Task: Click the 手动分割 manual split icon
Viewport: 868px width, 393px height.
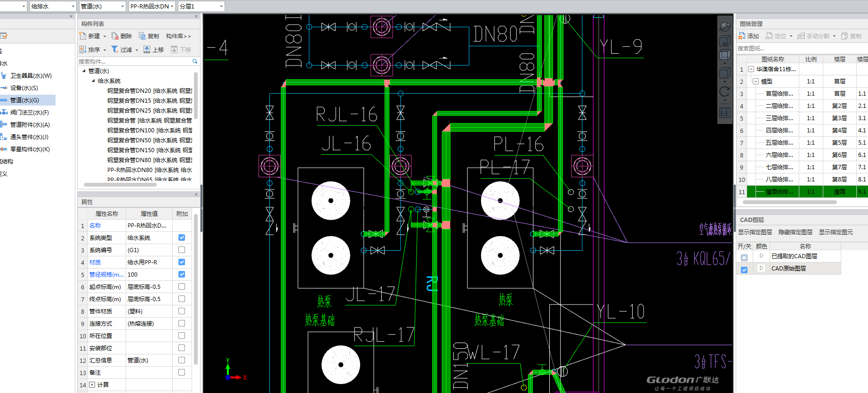Action: click(801, 36)
